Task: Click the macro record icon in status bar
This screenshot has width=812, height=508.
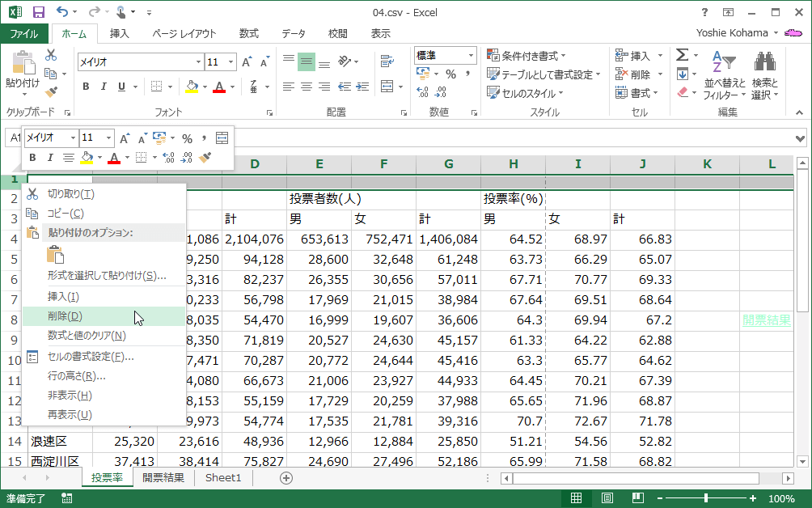Action: tap(67, 498)
